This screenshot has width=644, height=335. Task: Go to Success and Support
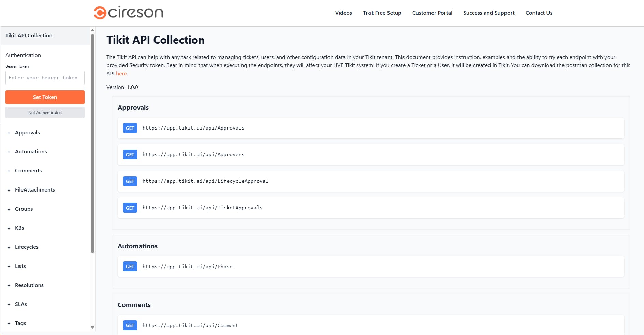(489, 13)
